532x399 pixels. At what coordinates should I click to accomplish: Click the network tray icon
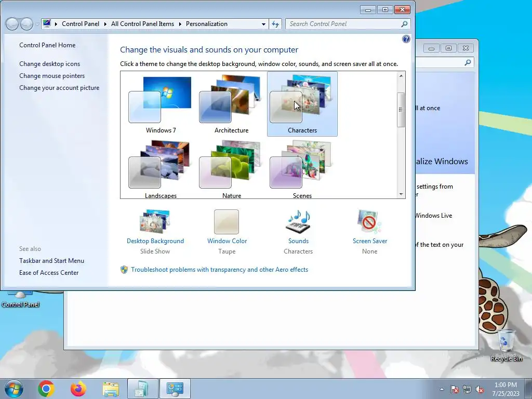(467, 389)
